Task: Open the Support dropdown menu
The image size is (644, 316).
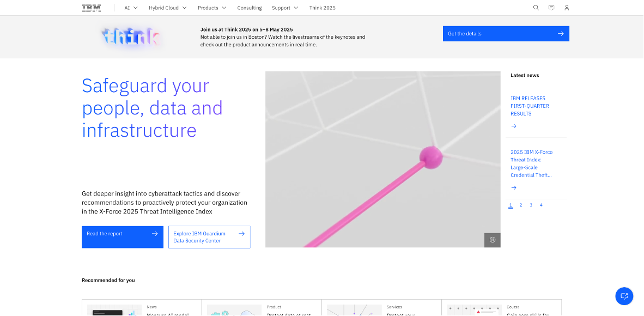Action: [x=284, y=8]
